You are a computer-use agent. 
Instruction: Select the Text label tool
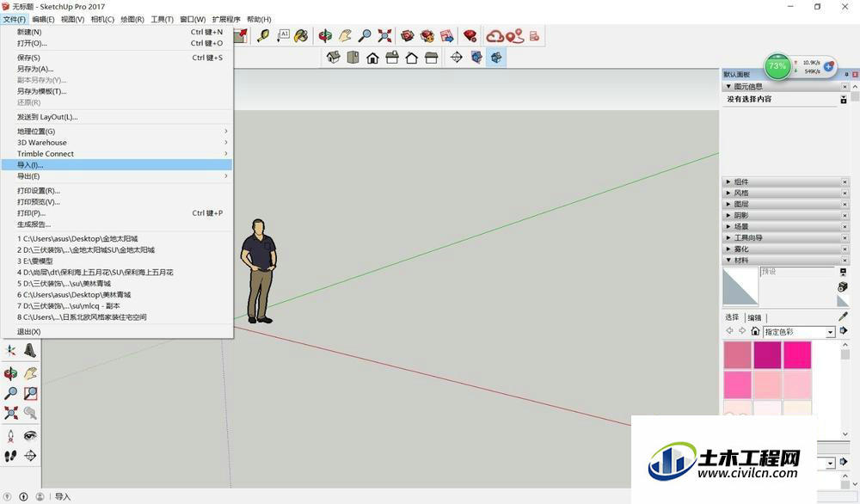pos(282,36)
